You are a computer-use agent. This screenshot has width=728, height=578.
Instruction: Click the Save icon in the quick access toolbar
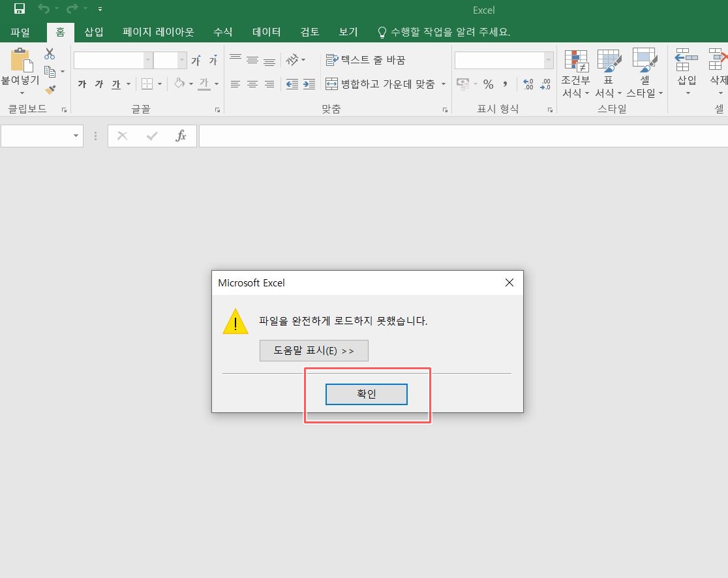[20, 9]
